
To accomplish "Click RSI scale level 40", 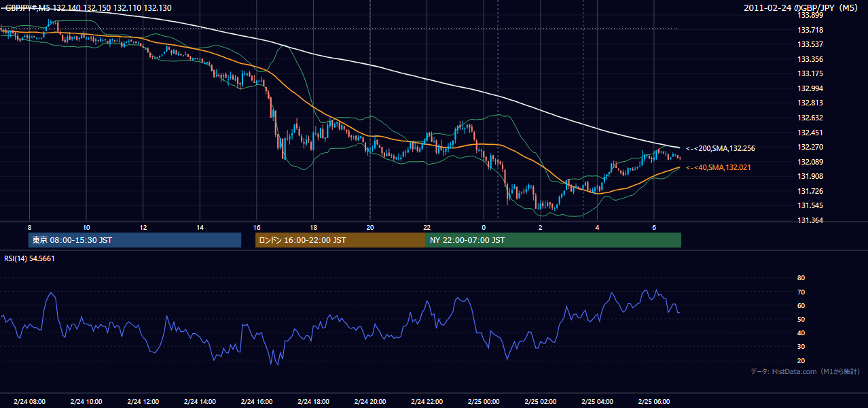I will [x=801, y=333].
